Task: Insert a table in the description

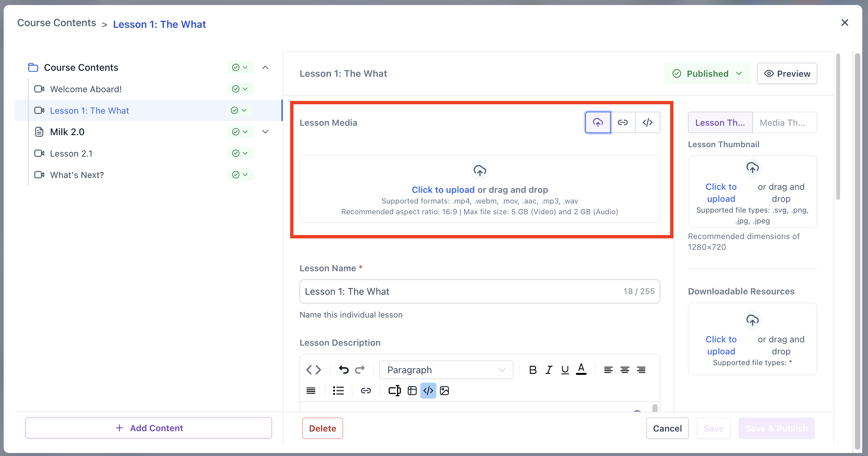Action: click(412, 391)
